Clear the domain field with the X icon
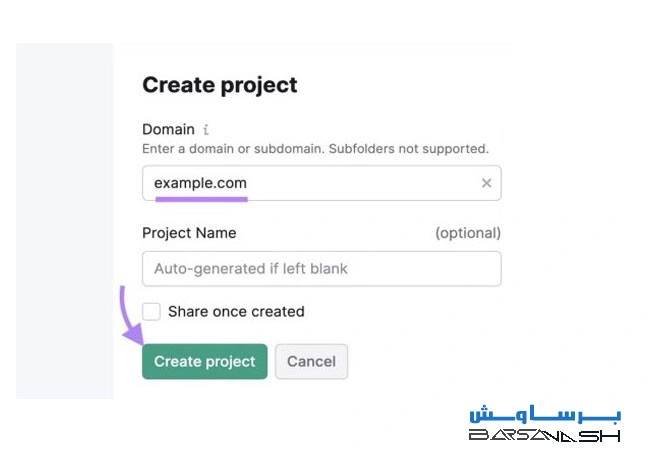 [486, 183]
